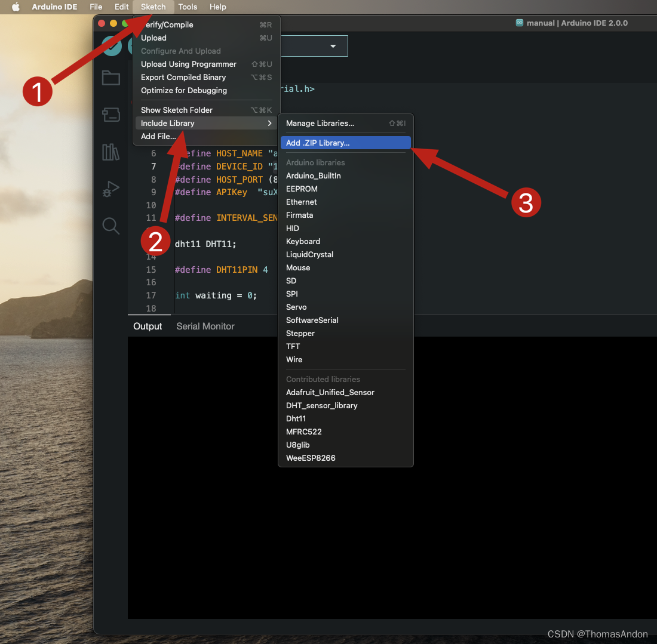Include the EEPROM library
This screenshot has height=644, width=657.
coord(346,189)
